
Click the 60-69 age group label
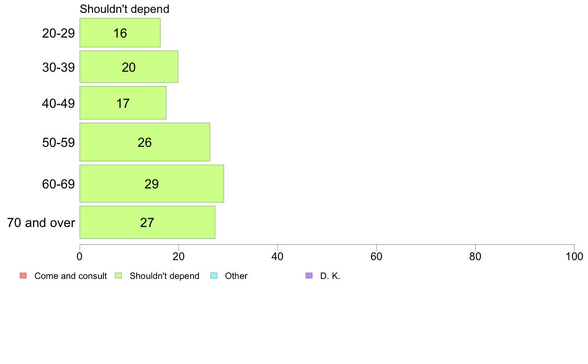[58, 184]
